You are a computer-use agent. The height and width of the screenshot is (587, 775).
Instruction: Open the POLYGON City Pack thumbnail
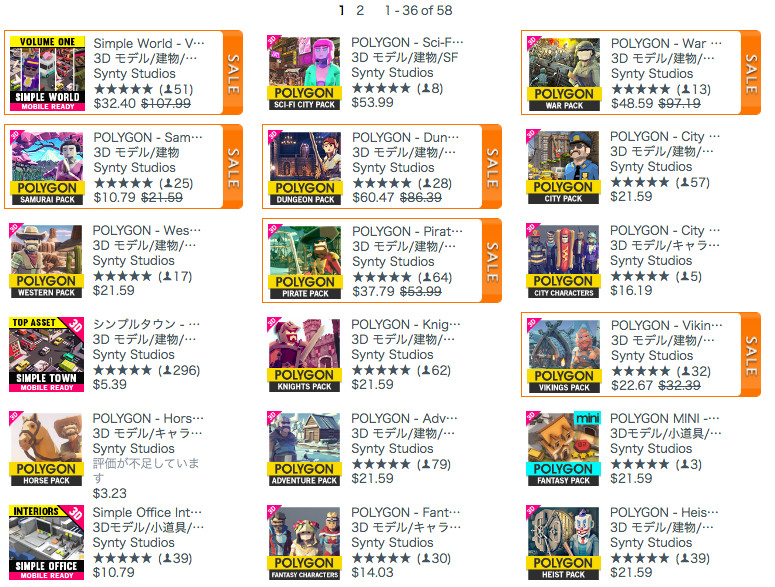[x=563, y=167]
